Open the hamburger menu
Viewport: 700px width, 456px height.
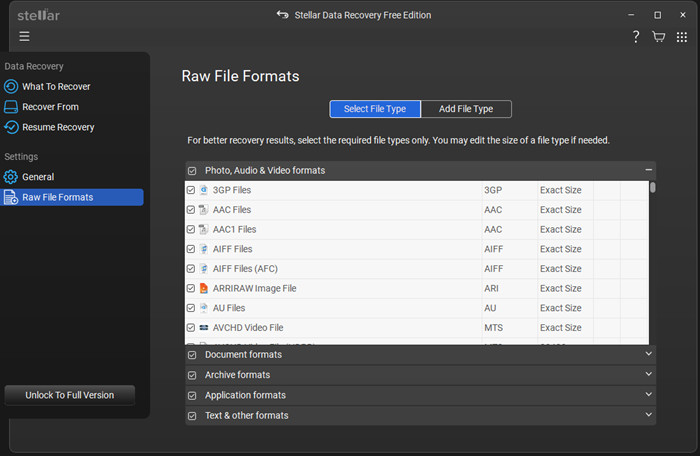click(25, 36)
